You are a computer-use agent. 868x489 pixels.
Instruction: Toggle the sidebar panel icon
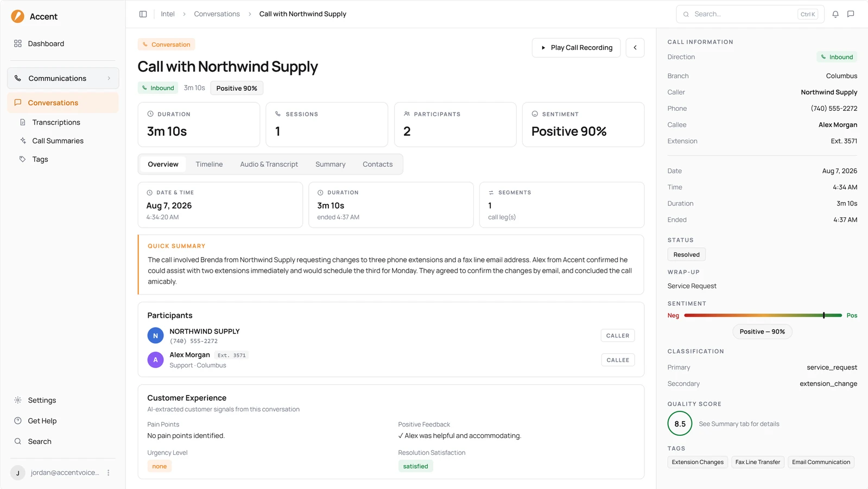[x=143, y=14]
